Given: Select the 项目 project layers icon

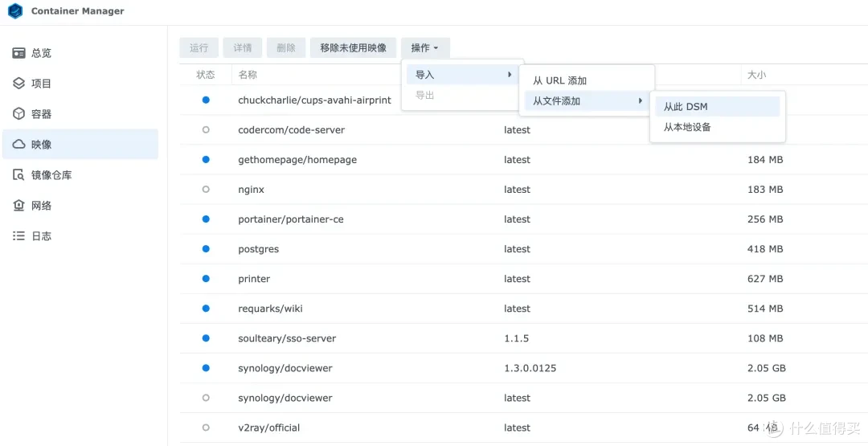Looking at the screenshot, I should [x=19, y=84].
